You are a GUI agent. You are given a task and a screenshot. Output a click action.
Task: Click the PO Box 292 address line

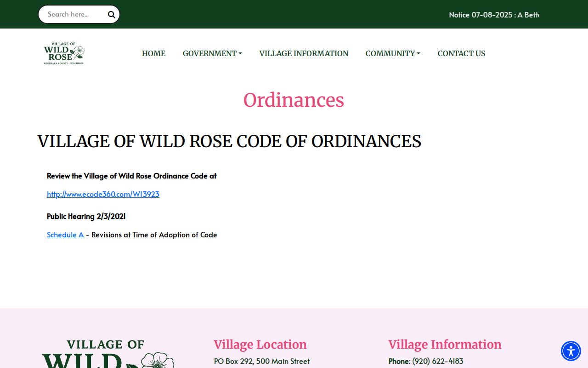[x=262, y=361]
